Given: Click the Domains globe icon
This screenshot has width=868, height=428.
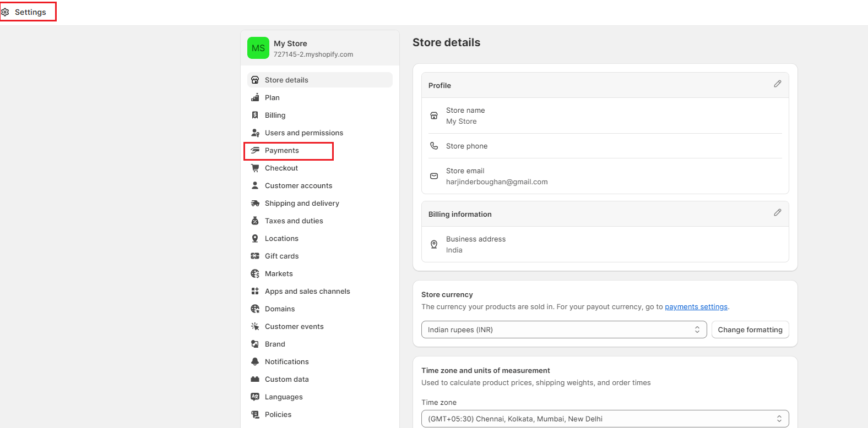Looking at the screenshot, I should point(255,309).
